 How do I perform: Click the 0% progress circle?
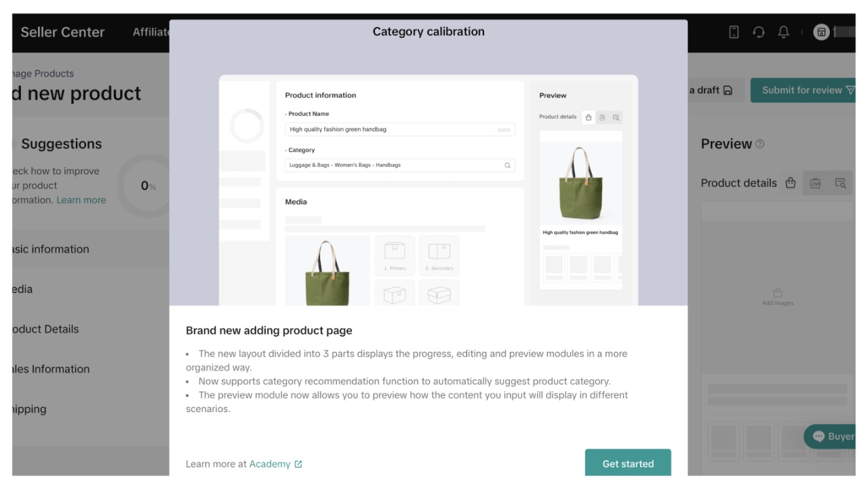145,186
